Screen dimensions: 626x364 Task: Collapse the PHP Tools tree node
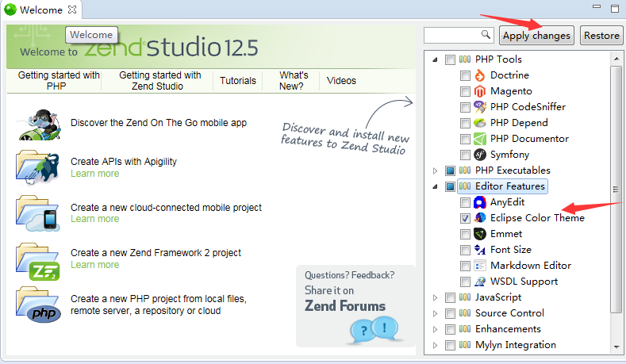435,59
